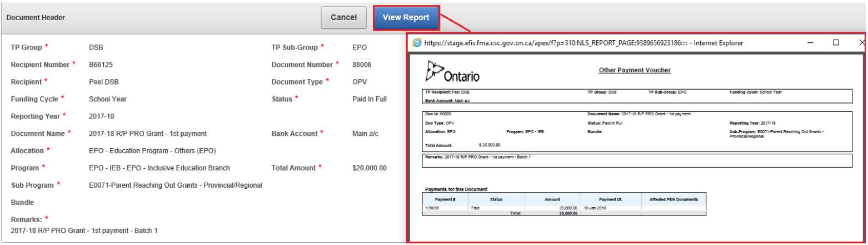868x245 pixels.
Task: Close the report popup window
Action: coord(861,42)
